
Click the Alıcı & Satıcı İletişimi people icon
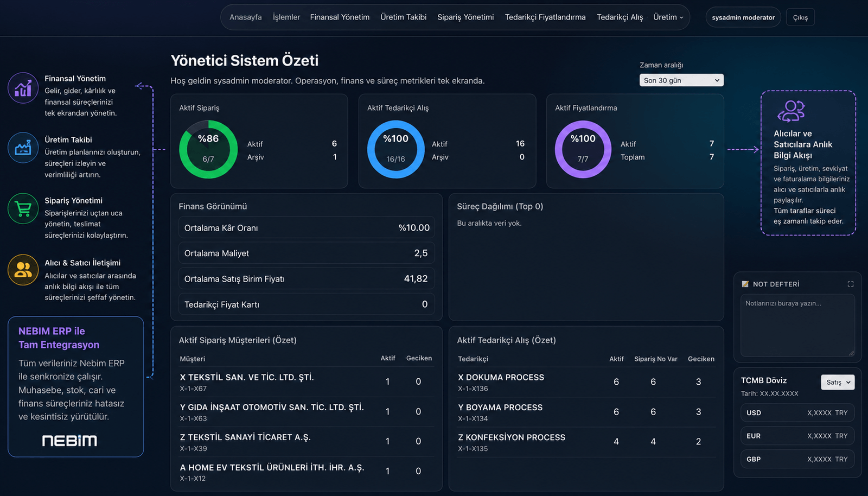click(x=23, y=270)
